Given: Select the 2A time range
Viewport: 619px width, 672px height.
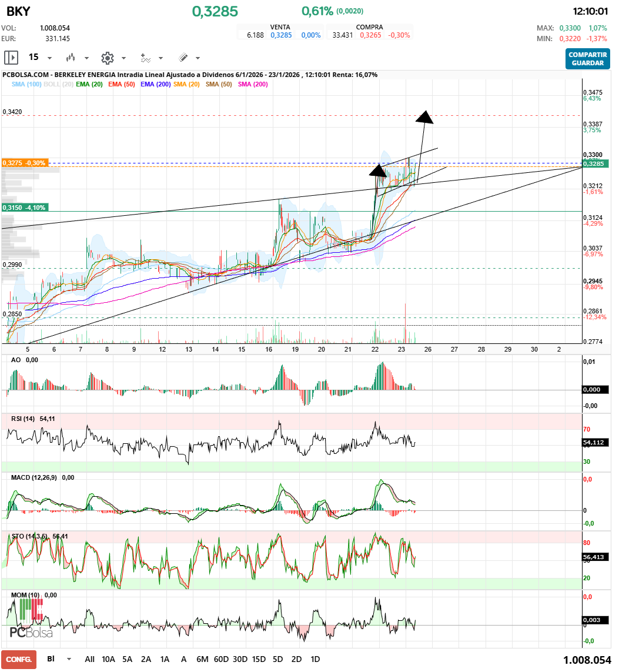Looking at the screenshot, I should (x=146, y=660).
